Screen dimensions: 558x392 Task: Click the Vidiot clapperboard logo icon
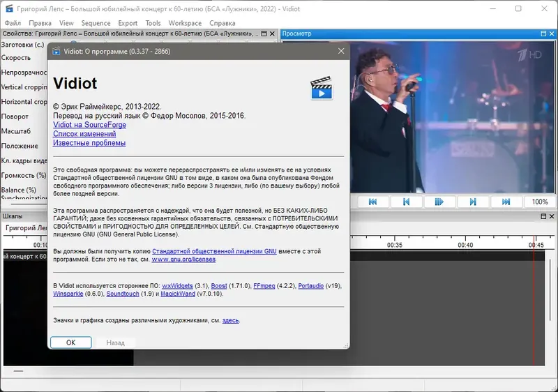[322, 87]
